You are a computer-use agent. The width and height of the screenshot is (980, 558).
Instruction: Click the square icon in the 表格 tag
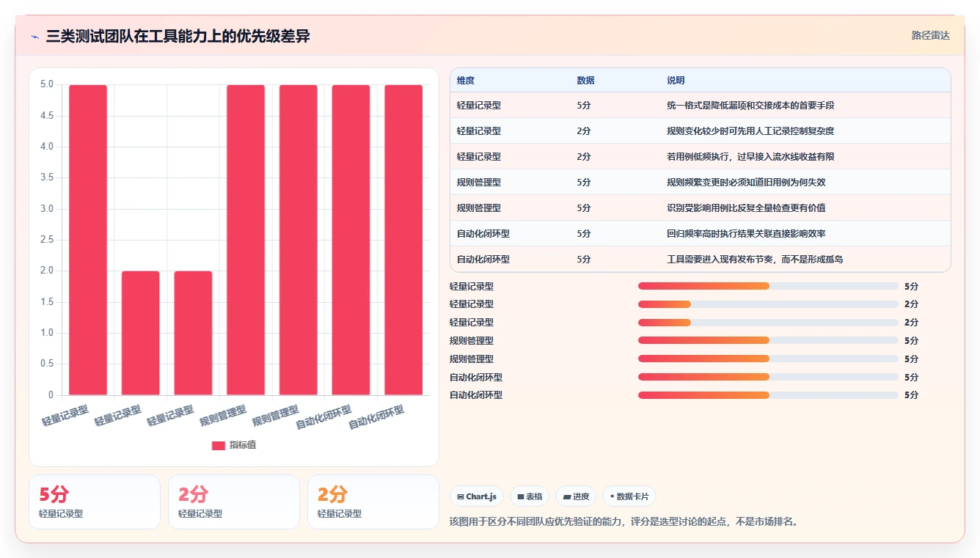click(x=520, y=496)
